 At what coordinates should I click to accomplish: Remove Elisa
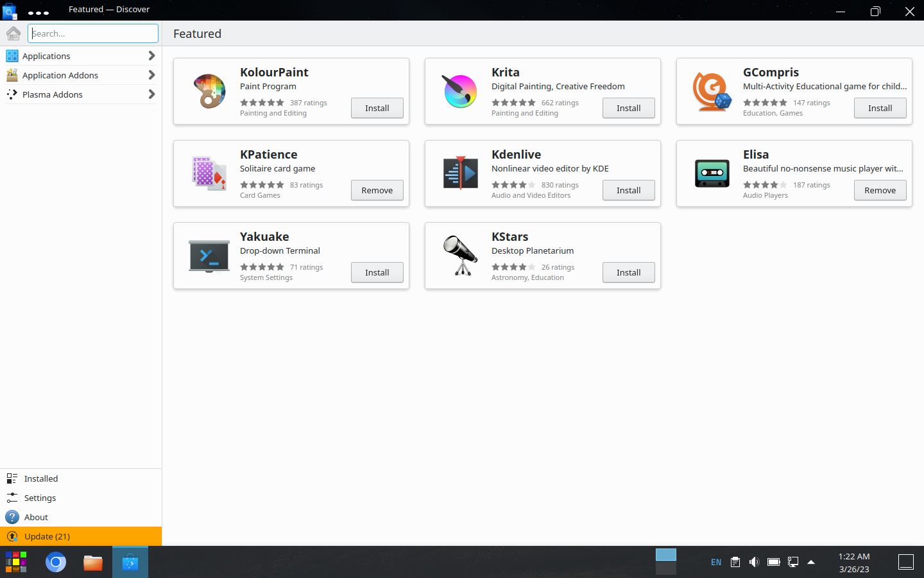880,190
